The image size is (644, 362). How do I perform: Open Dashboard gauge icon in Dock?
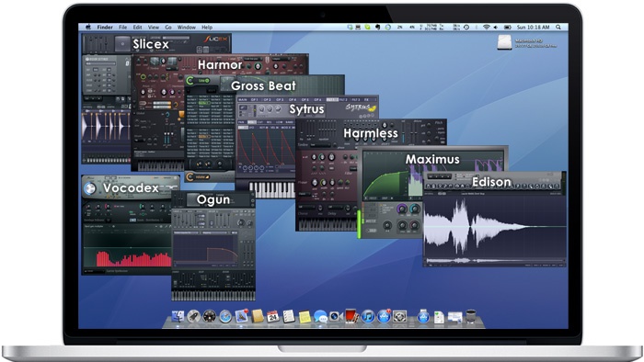click(210, 316)
